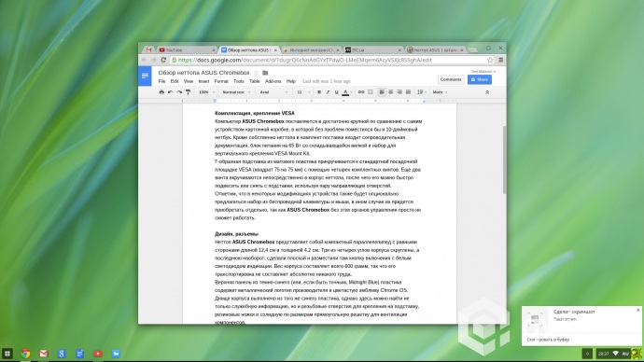Image resolution: width=644 pixels, height=362 pixels.
Task: Undo the last edit
Action: pyautogui.click(x=171, y=92)
